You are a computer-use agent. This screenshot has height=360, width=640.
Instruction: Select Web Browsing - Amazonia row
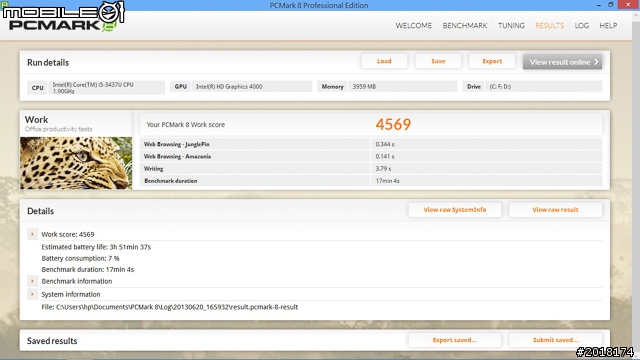pyautogui.click(x=371, y=156)
